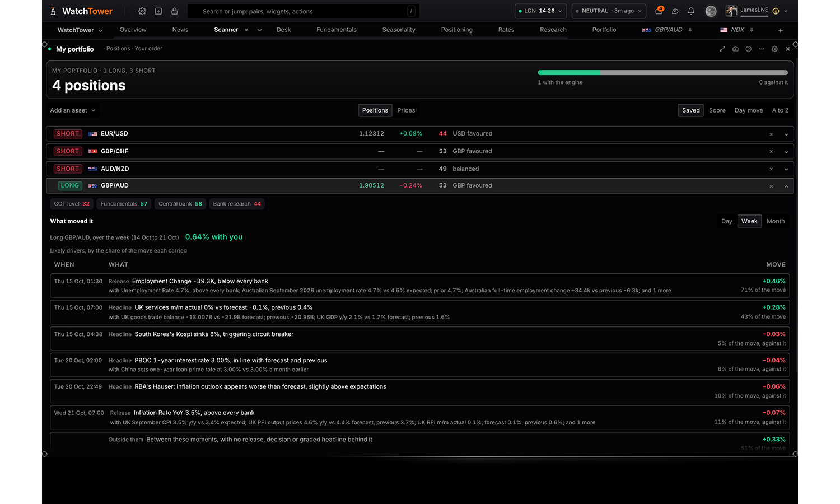Select the Positions view toggle
This screenshot has height=504, width=840.
coord(375,110)
